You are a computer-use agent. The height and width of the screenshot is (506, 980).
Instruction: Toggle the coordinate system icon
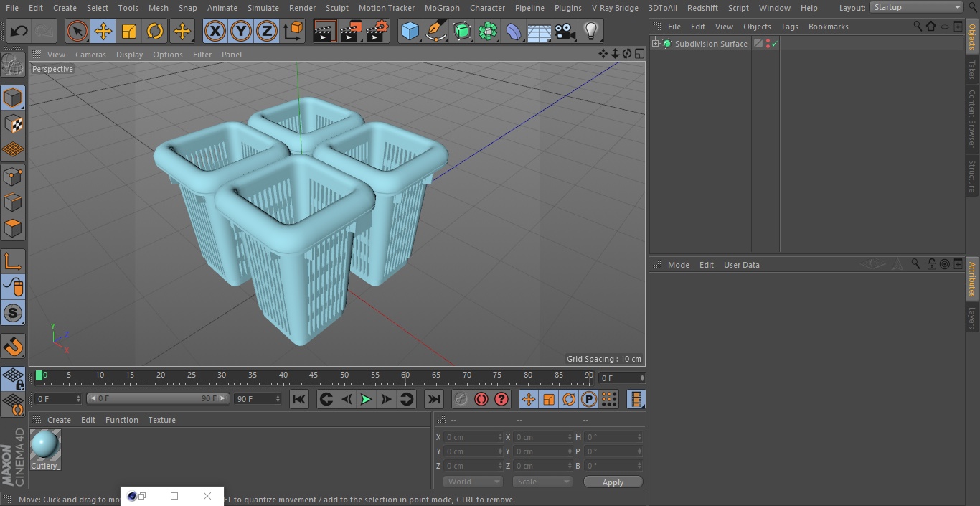293,32
